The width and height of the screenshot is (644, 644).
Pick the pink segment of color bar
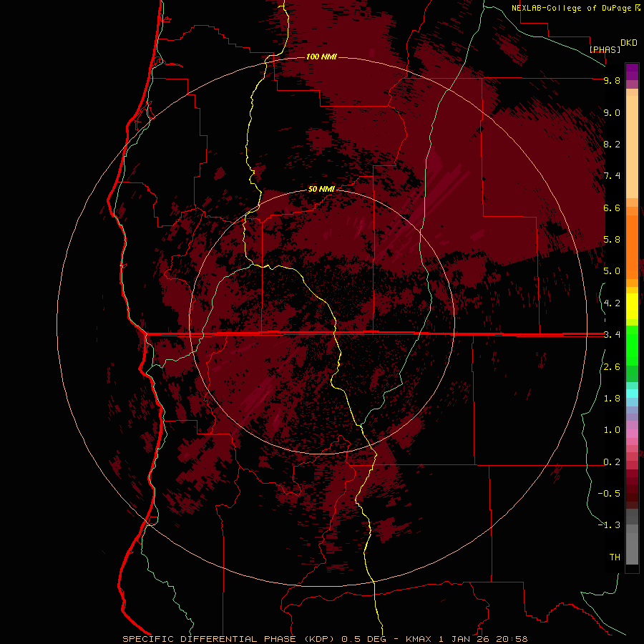tap(632, 434)
